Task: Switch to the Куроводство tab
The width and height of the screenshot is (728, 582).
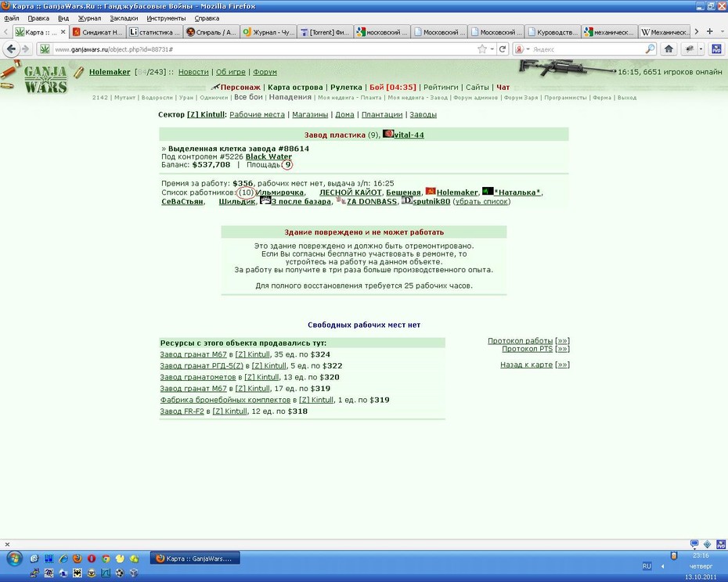Action: tap(552, 32)
